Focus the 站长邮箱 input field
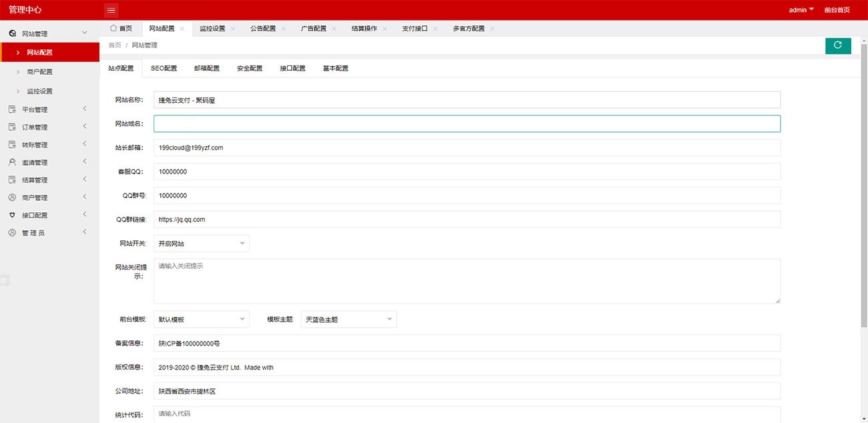The width and height of the screenshot is (868, 423). (x=467, y=147)
